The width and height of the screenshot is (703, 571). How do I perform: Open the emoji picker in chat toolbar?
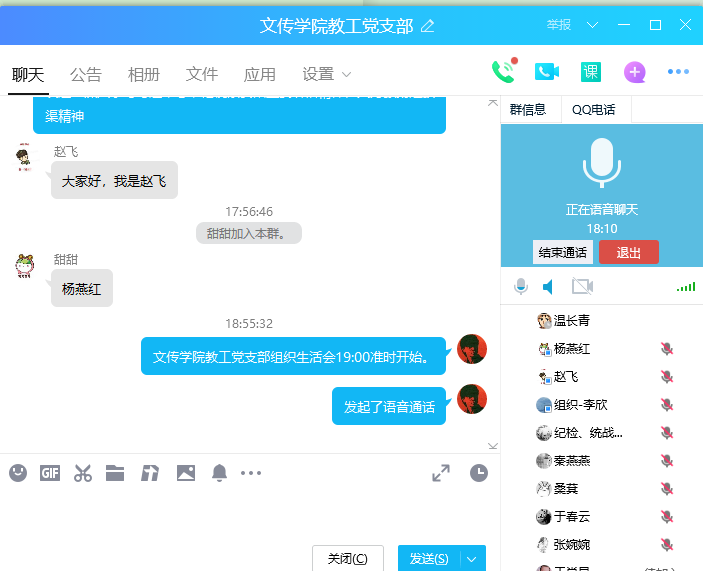click(18, 473)
